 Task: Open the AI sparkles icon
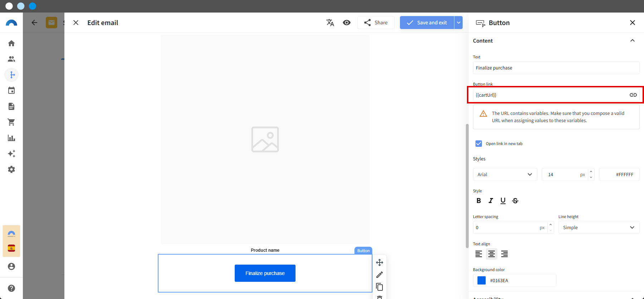click(11, 154)
